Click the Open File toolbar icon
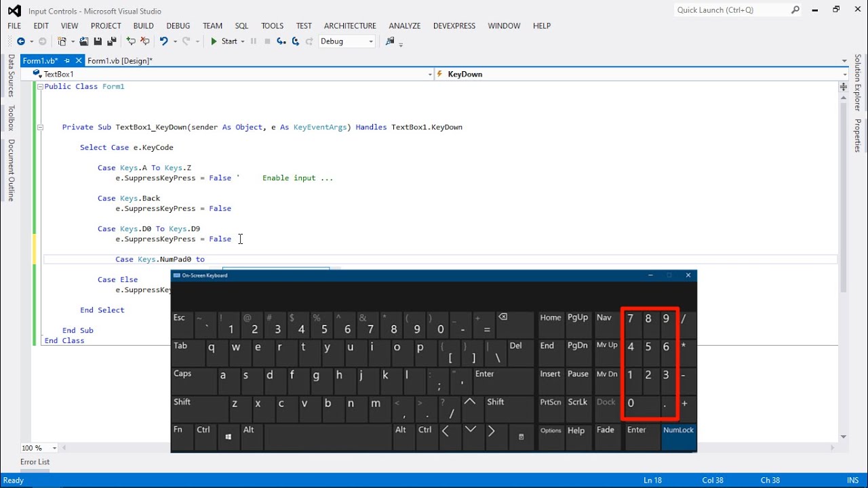This screenshot has width=868, height=488. click(x=84, y=41)
